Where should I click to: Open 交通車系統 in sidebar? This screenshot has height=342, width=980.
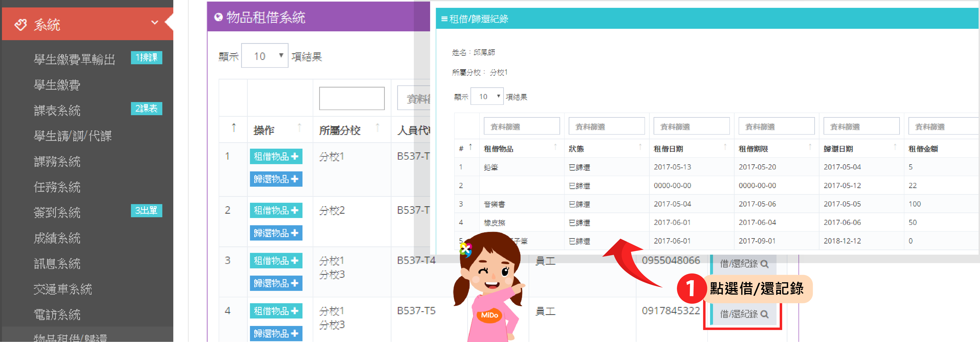pos(63,289)
